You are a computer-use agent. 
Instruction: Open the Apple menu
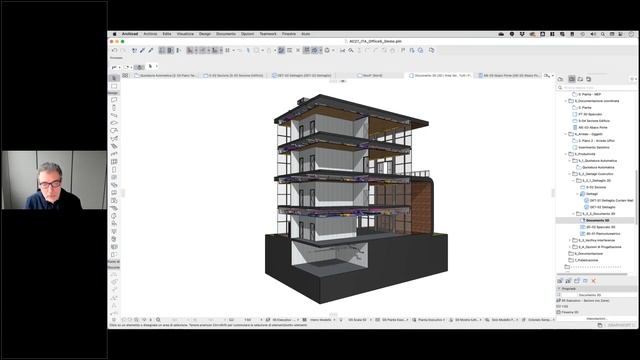[114, 34]
